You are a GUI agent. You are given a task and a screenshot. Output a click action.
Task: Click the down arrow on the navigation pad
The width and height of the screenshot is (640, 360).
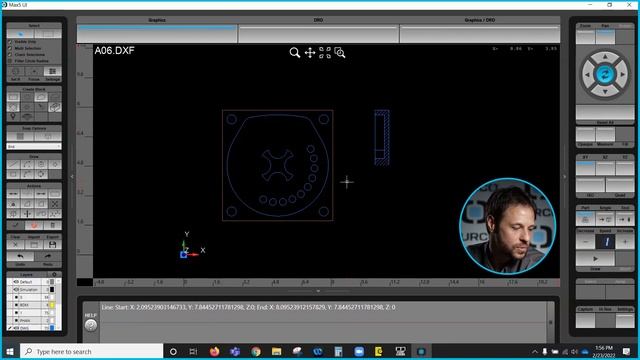[x=605, y=92]
